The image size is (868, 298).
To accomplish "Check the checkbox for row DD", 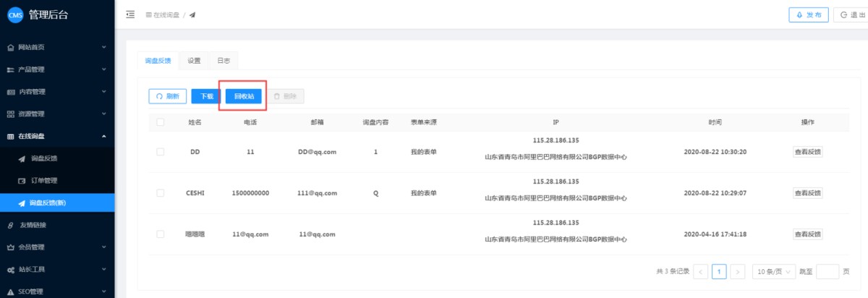I will tap(160, 152).
